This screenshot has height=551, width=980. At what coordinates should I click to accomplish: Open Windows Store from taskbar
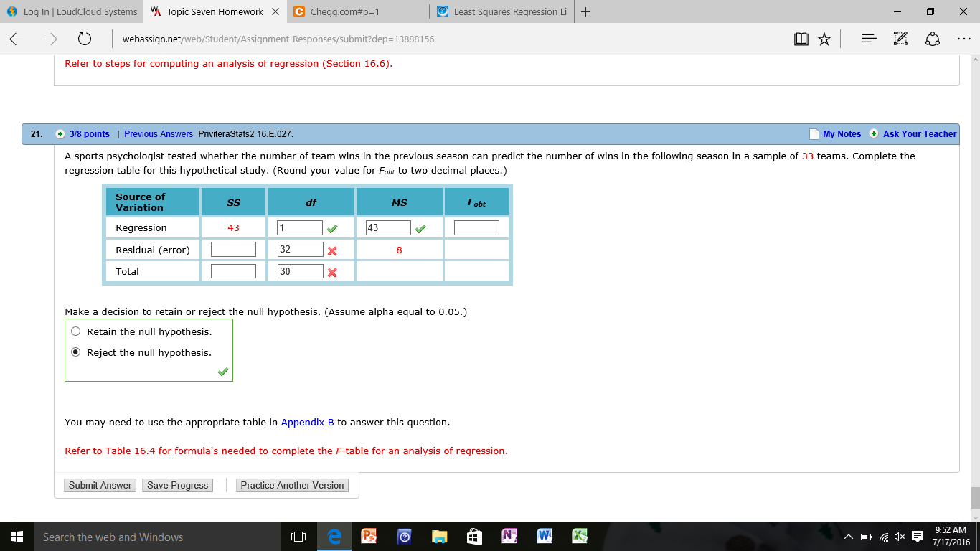(474, 537)
